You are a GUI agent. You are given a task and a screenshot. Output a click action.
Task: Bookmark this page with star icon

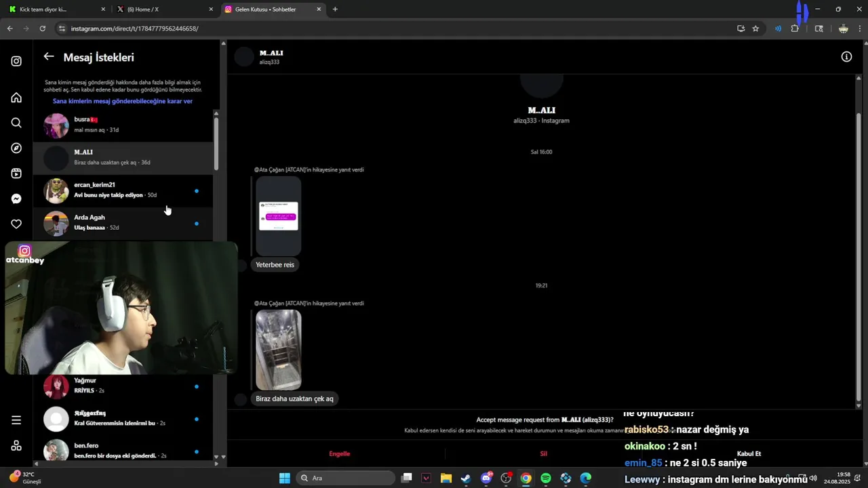pos(755,28)
